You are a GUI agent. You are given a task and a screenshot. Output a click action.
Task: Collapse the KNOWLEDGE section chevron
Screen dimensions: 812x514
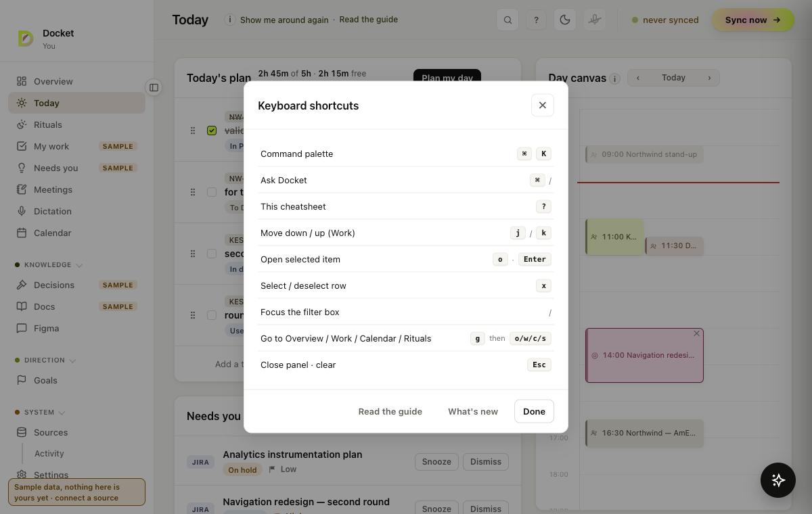pyautogui.click(x=79, y=265)
